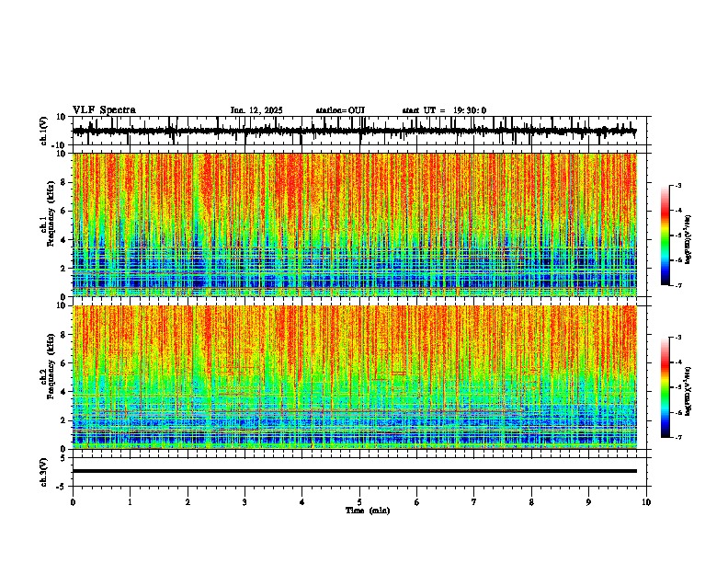The width and height of the screenshot is (728, 563).
Task: Click the "-7" label on ch.2 color bar
Action: pyautogui.click(x=677, y=437)
